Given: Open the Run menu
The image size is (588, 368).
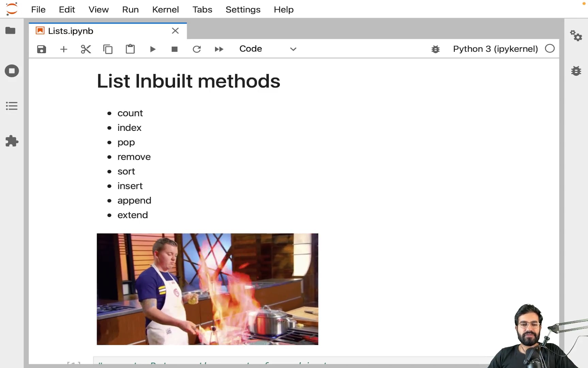Looking at the screenshot, I should coord(131,10).
